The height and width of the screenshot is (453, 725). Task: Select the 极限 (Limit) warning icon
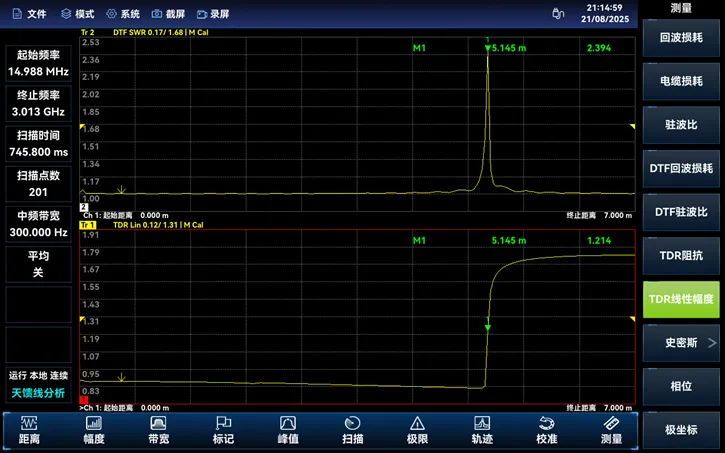[417, 424]
